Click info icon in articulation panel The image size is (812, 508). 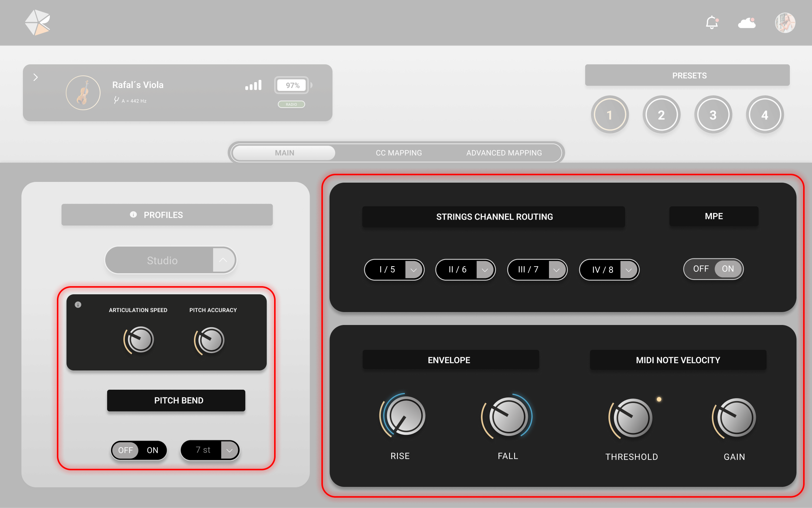coord(78,305)
